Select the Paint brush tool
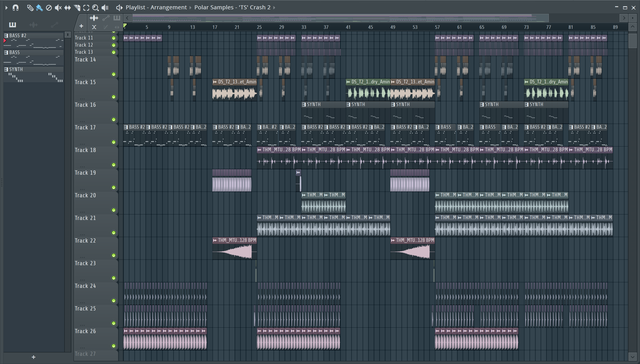640x364 pixels. [39, 8]
